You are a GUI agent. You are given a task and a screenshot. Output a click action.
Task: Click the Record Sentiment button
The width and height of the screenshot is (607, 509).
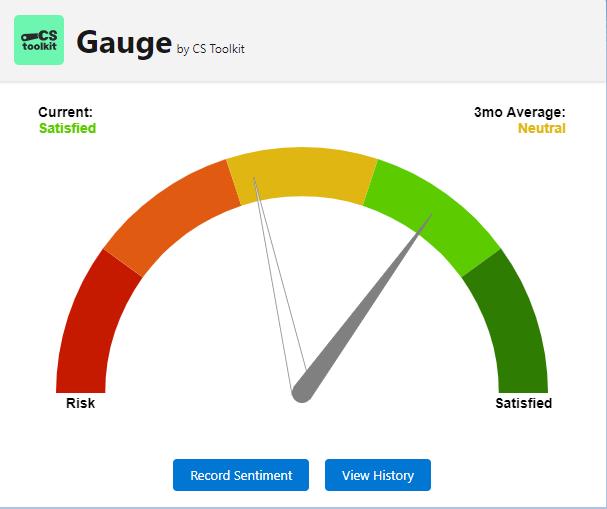pos(241,475)
